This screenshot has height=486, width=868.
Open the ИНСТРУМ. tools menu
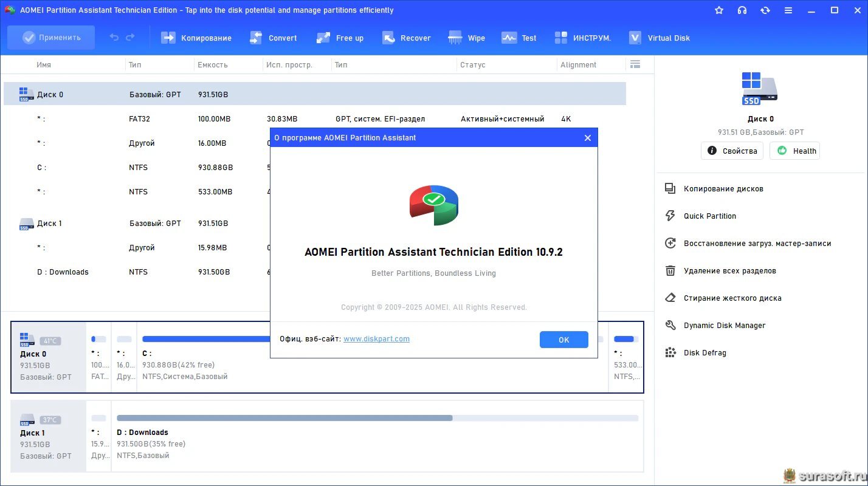click(x=582, y=38)
